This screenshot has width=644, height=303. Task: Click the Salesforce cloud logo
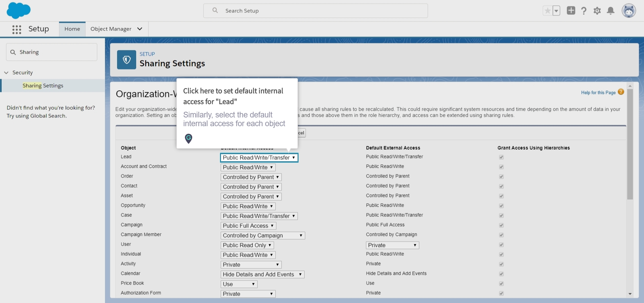pos(18,10)
